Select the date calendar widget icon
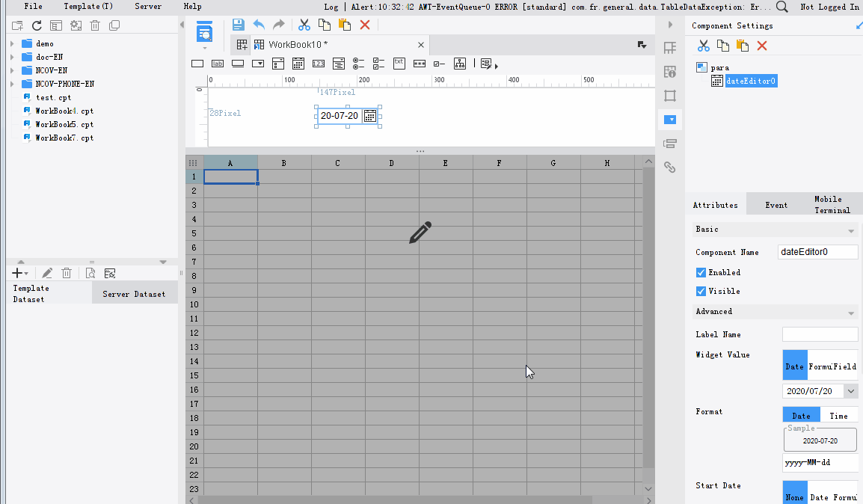The width and height of the screenshot is (863, 504). click(298, 64)
